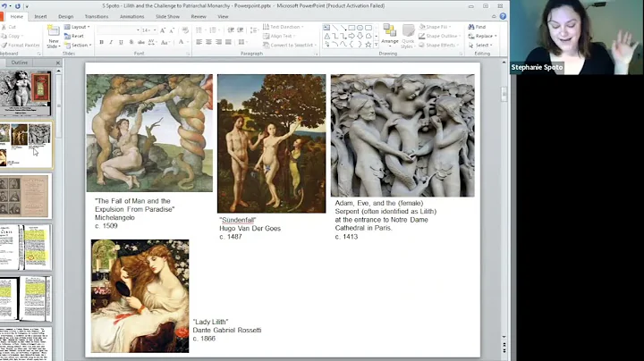Screen dimensions: 644x361
Task: Click Increase List Level icon
Action: 241,30
